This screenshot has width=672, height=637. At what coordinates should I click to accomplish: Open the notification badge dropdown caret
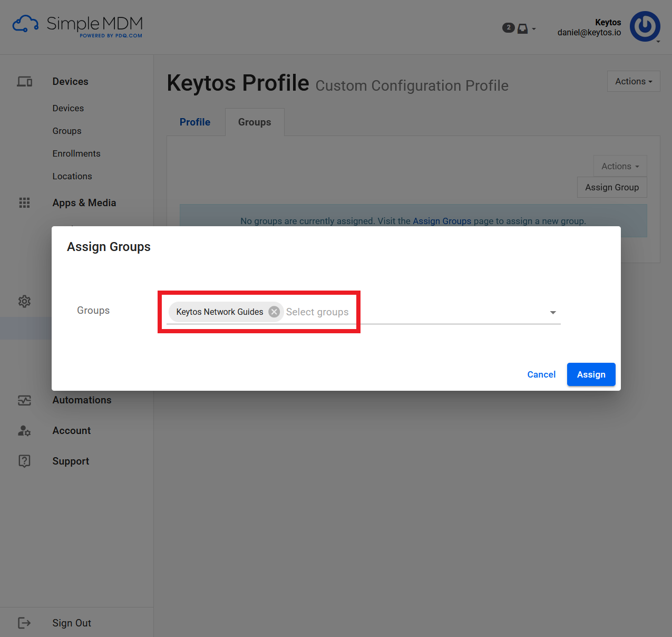[x=534, y=29]
